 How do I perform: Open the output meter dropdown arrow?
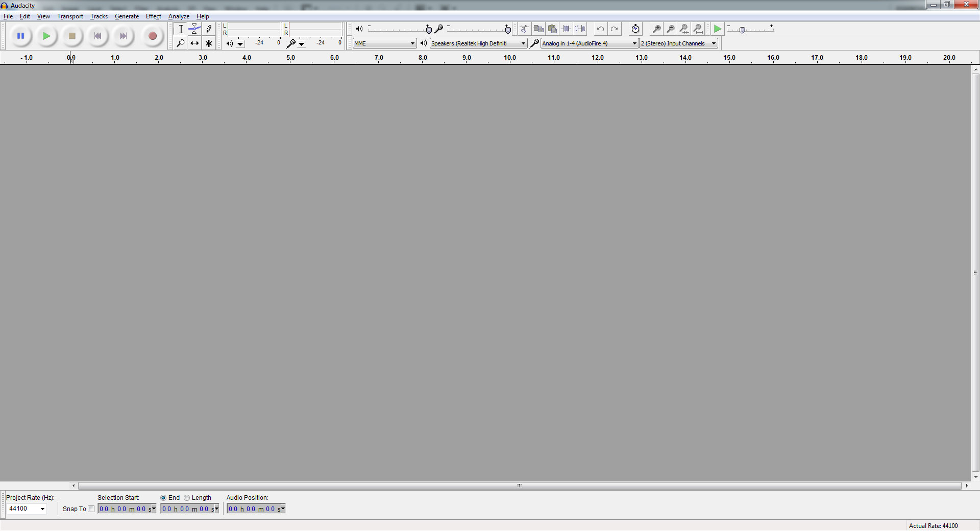tap(240, 44)
